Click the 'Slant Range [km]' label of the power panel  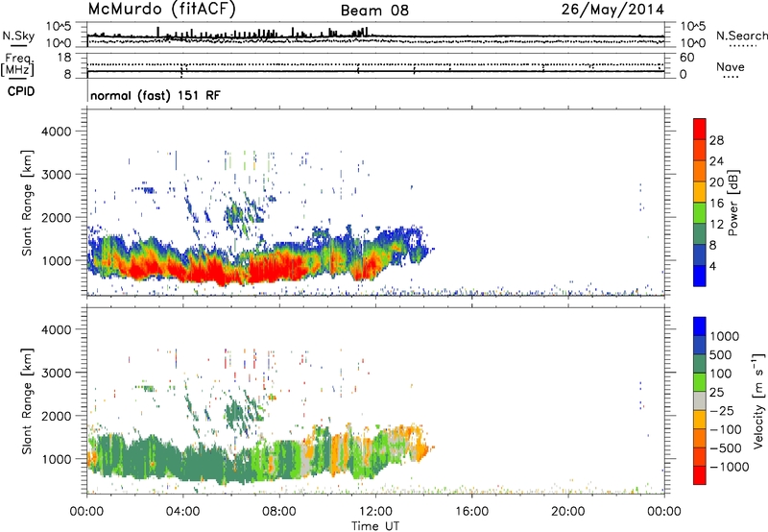[27, 203]
